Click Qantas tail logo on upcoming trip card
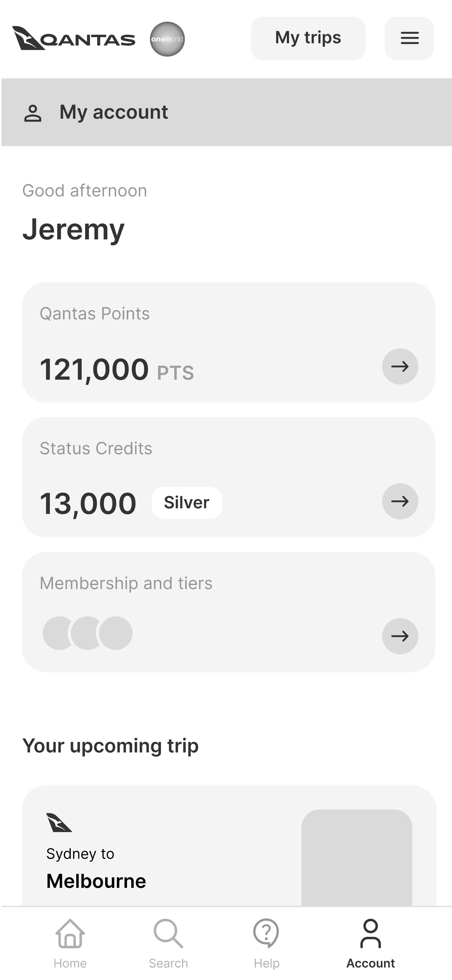Viewport: 452px width, 980px height. [59, 823]
